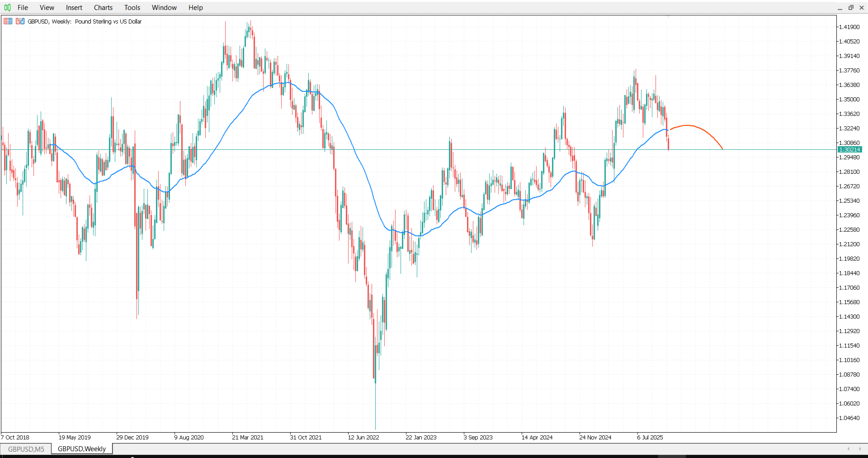The height and width of the screenshot is (458, 868).
Task: Click the 31 Oct 2021 date label
Action: point(306,438)
